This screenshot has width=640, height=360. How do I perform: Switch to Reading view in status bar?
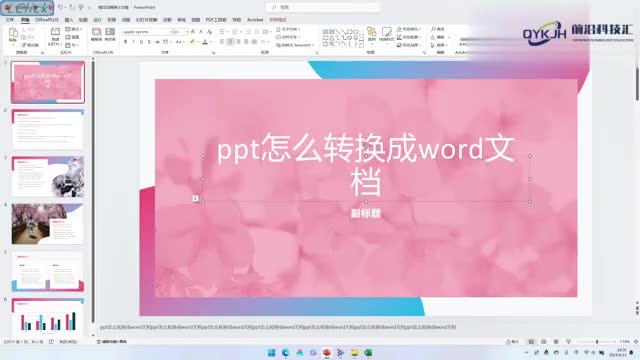click(556, 341)
